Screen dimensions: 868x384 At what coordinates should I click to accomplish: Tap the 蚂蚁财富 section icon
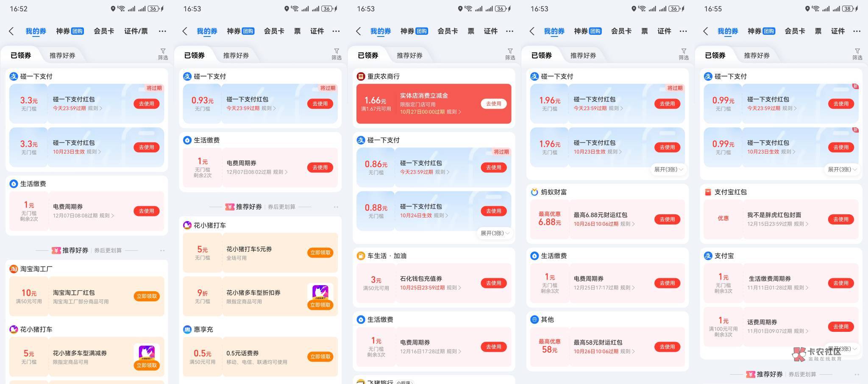coord(534,192)
